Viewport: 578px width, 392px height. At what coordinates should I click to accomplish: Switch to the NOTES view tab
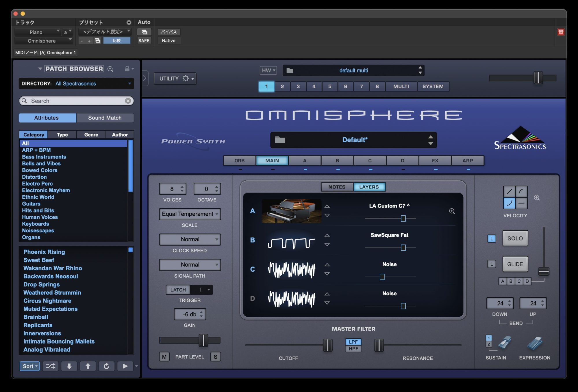pyautogui.click(x=337, y=187)
